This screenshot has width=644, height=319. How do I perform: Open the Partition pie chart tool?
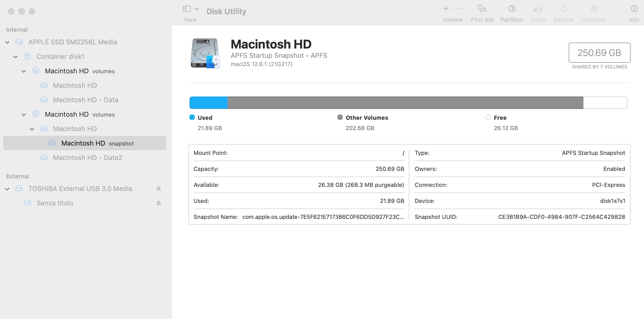tap(512, 9)
